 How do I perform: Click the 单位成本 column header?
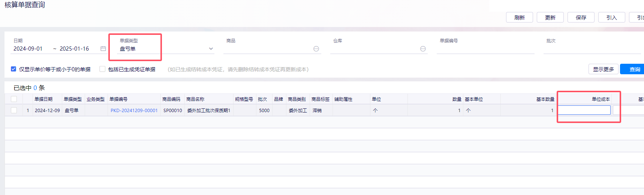[601, 99]
